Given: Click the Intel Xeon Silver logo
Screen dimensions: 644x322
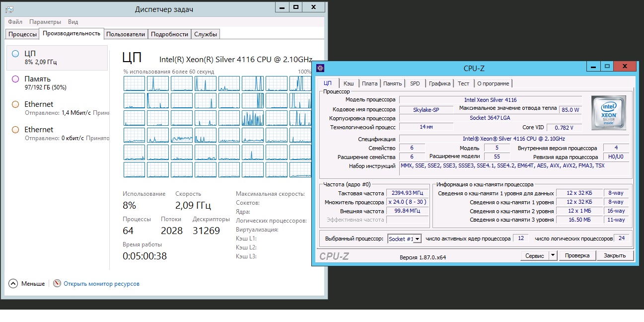Looking at the screenshot, I should pos(609,114).
